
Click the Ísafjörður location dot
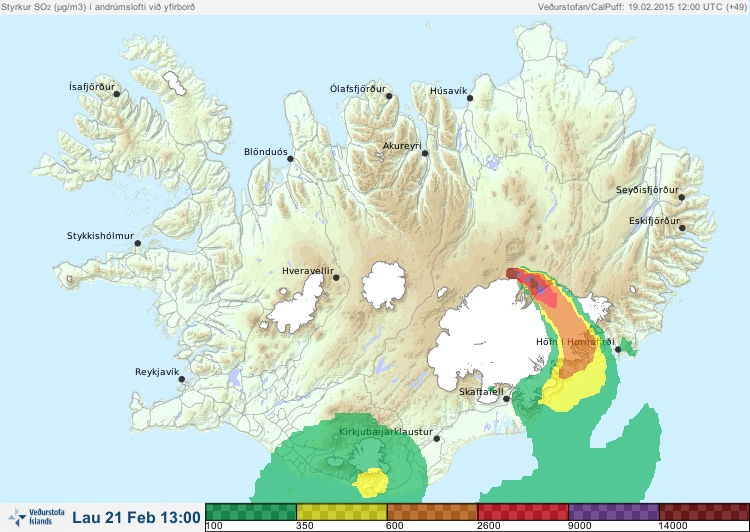pyautogui.click(x=116, y=94)
